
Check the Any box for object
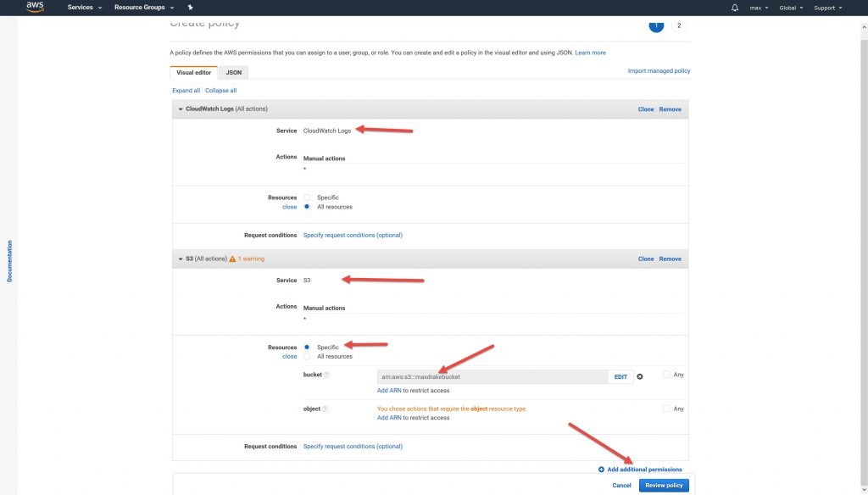point(666,409)
